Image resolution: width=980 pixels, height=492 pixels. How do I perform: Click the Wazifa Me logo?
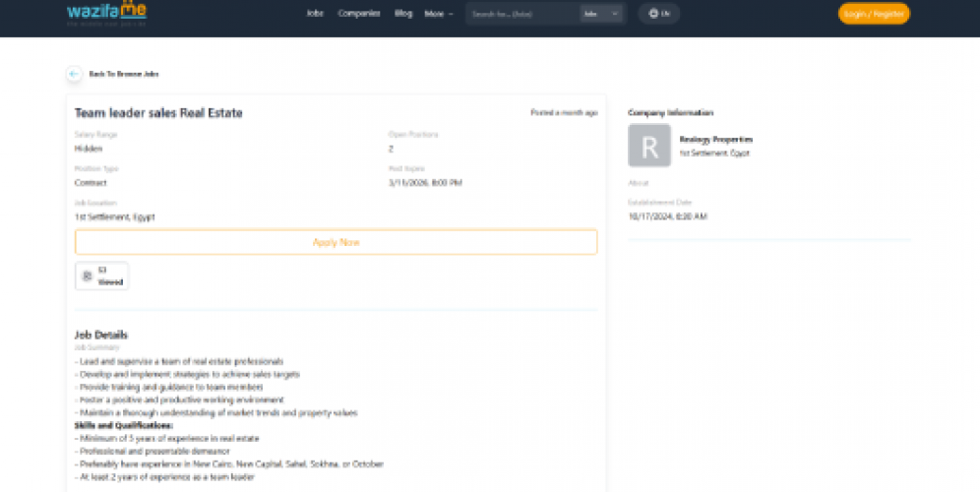click(106, 13)
